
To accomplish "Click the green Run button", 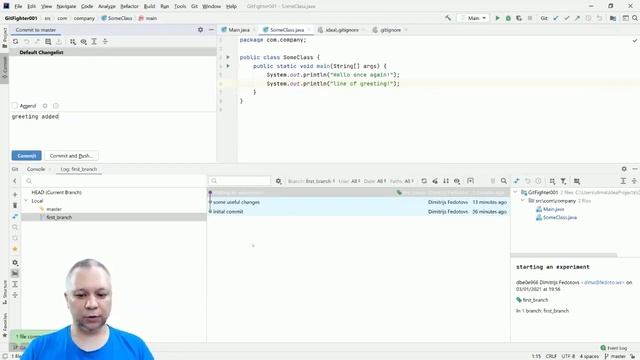I will pos(497,18).
